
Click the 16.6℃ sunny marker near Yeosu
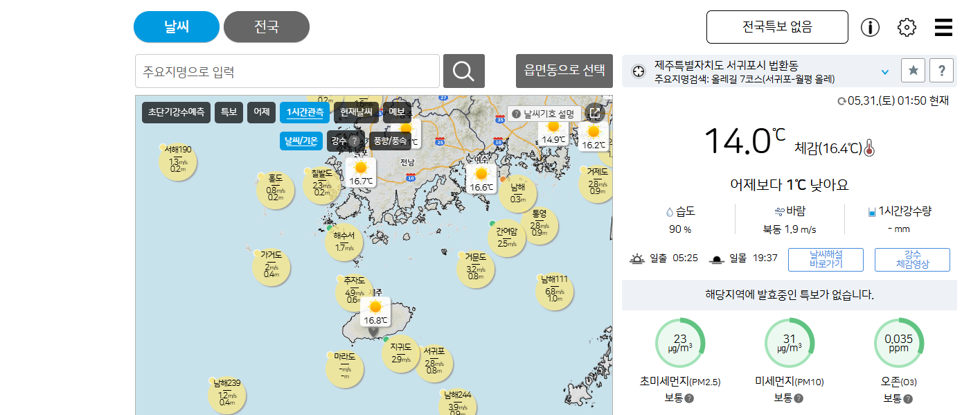tap(481, 179)
